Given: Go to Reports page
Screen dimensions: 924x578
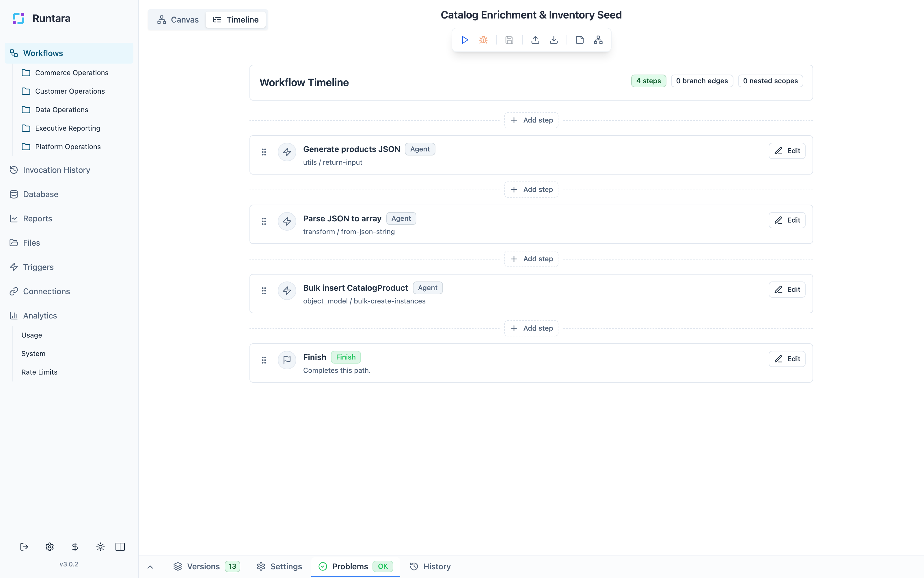Looking at the screenshot, I should [x=69, y=218].
